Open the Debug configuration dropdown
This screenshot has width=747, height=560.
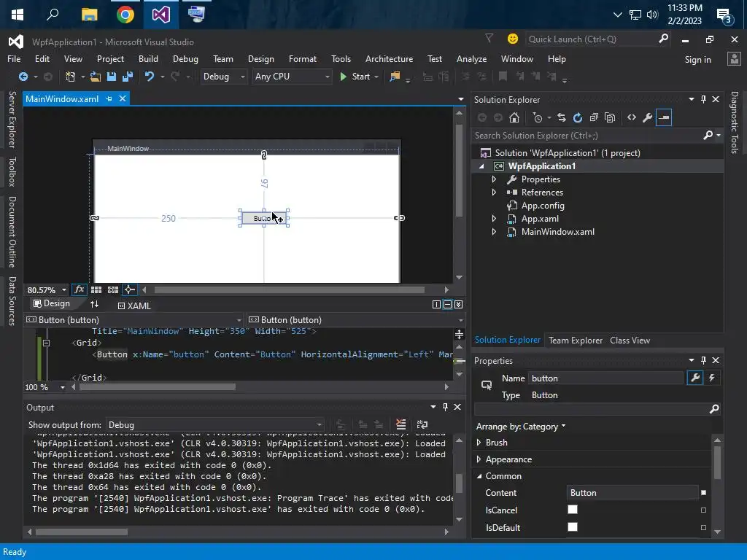point(223,76)
